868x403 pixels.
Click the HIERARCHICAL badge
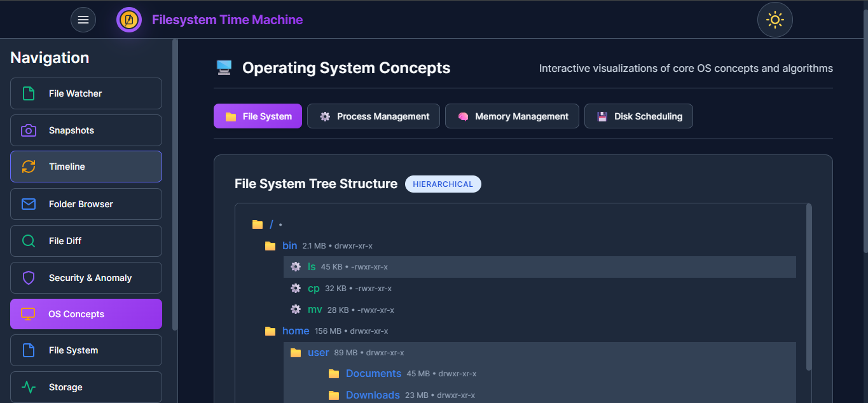coord(443,184)
